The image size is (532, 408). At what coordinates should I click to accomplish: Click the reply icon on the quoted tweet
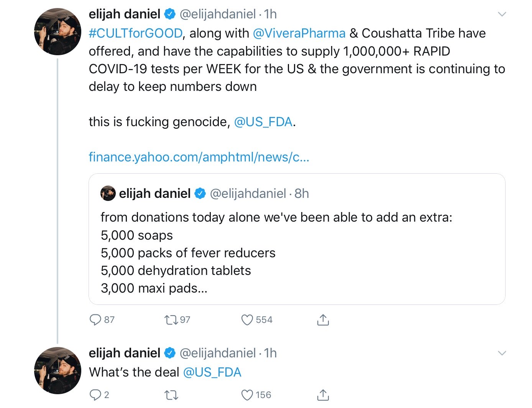tap(95, 319)
